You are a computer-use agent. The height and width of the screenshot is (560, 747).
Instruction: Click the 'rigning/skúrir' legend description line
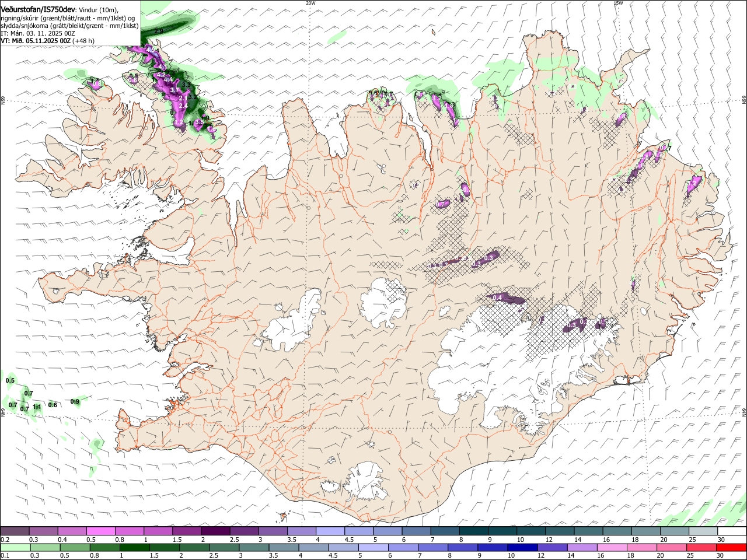point(68,17)
